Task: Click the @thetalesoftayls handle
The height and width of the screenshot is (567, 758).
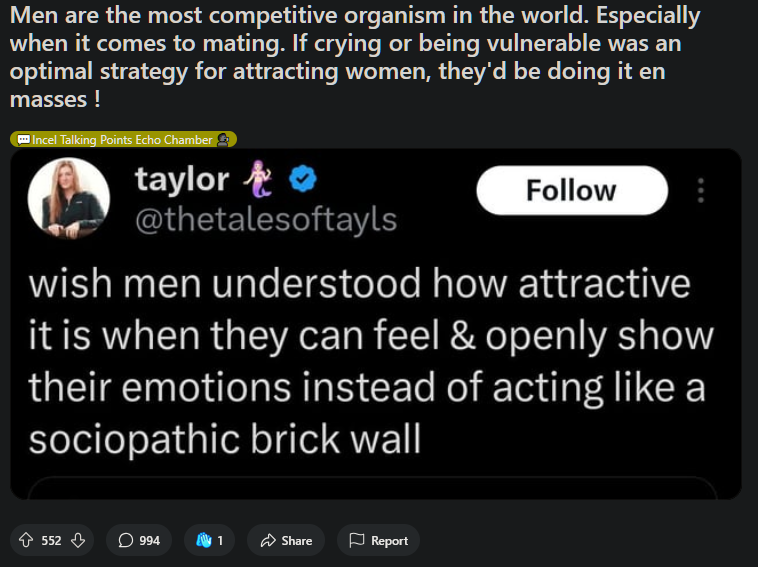Action: click(x=266, y=220)
